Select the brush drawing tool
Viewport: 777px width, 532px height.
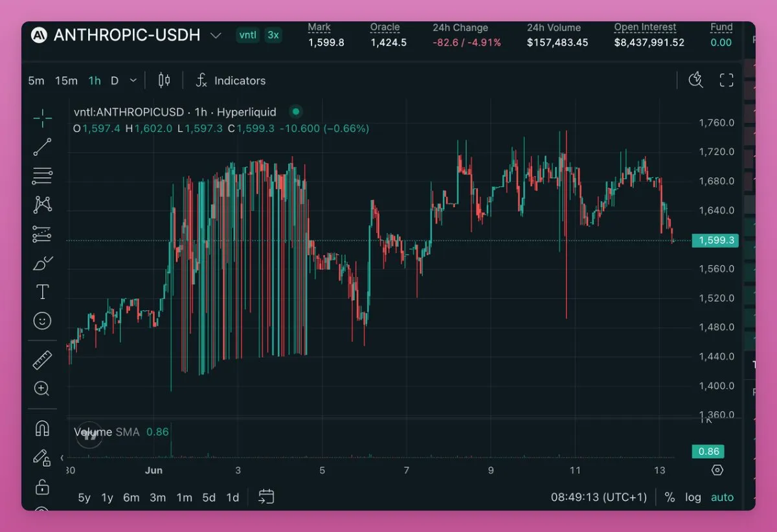tap(42, 263)
